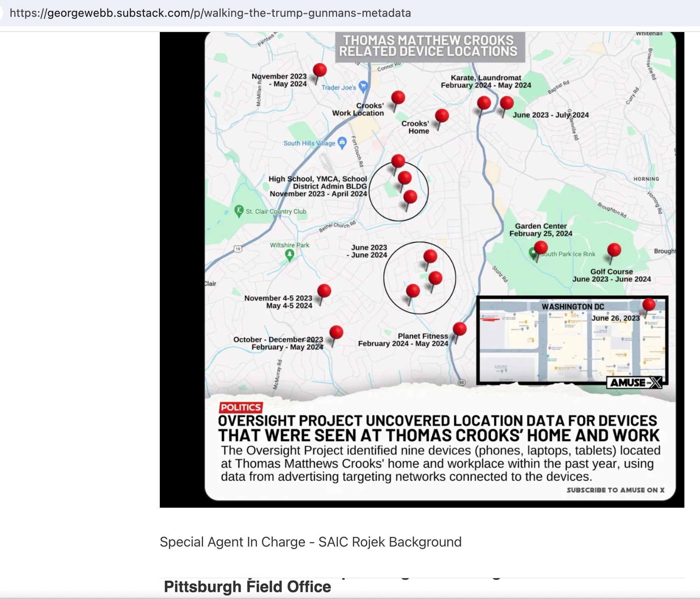Click the South Hills Village shopping bag icon
The image size is (700, 599).
tap(342, 143)
